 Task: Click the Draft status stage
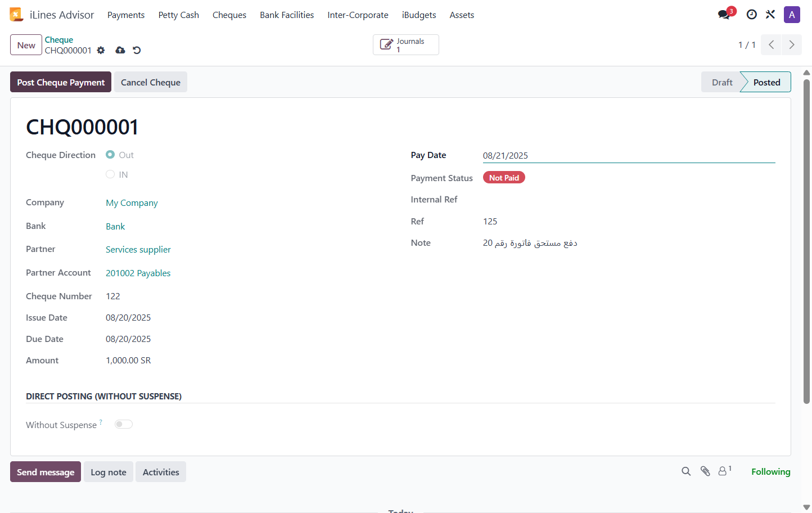[x=721, y=82]
